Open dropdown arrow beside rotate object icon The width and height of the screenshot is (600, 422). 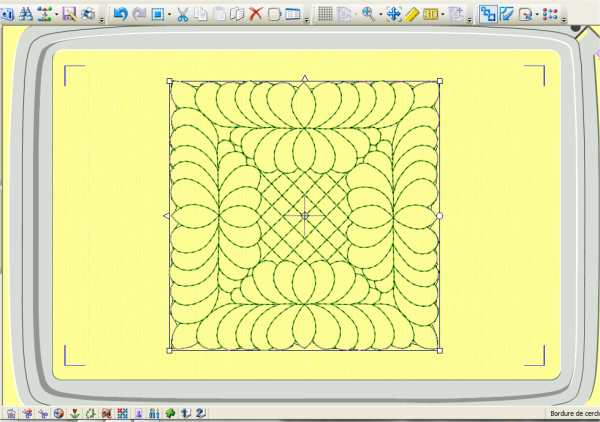[x=537, y=15]
